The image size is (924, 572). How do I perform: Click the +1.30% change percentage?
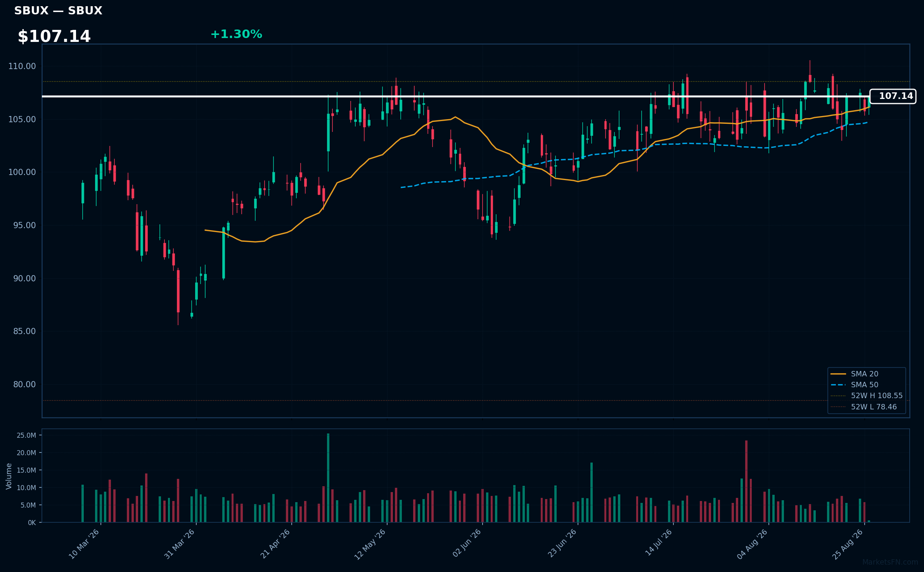tap(236, 34)
